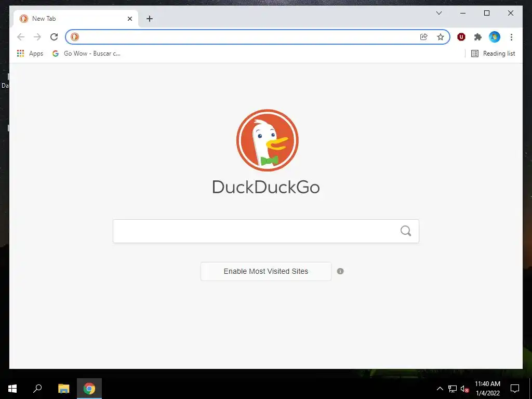Open the Reading list panel
The width and height of the screenshot is (532, 399).
493,54
